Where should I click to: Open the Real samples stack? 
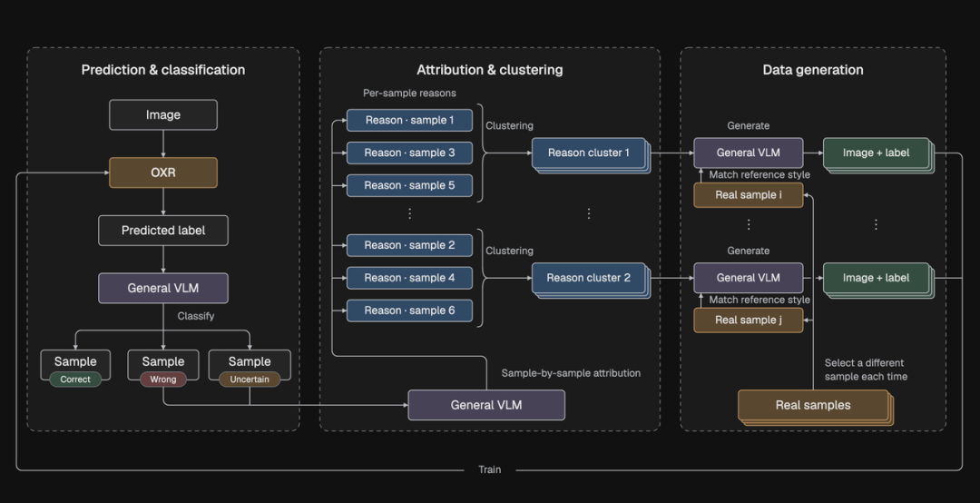[x=816, y=408]
